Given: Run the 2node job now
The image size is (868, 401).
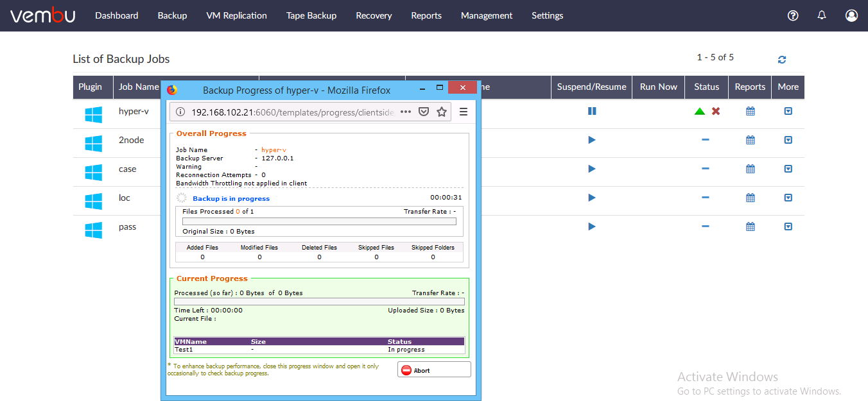Looking at the screenshot, I should (x=592, y=140).
